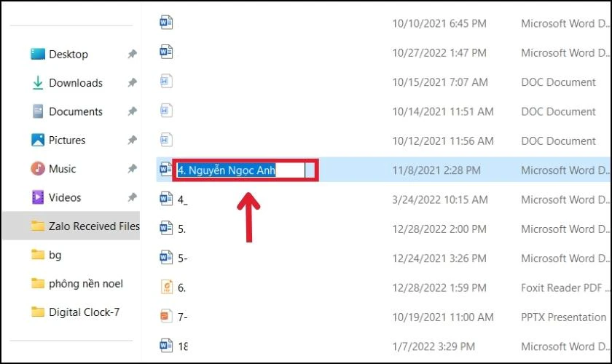
Task: Click the Foxit PDF file icon
Action: tap(167, 286)
